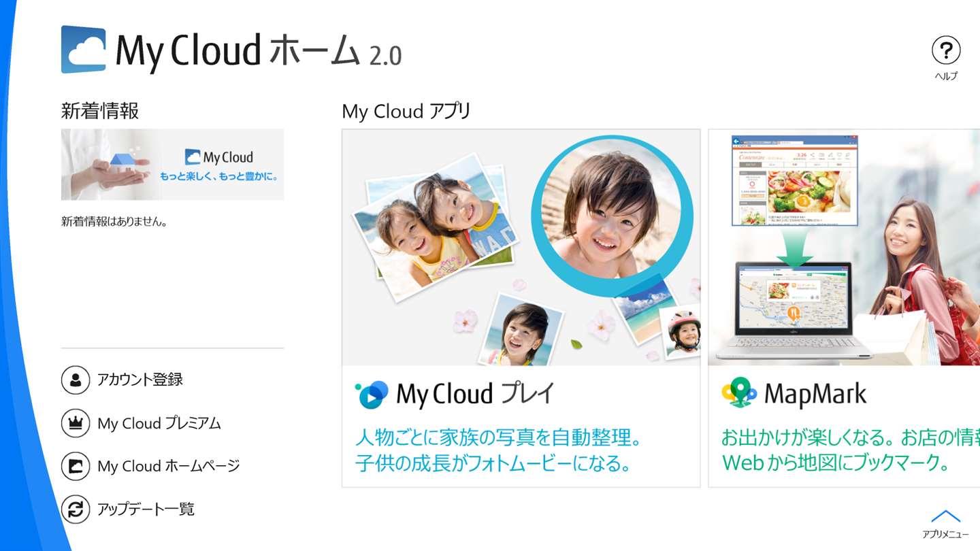This screenshot has width=980, height=551.
Task: Click the My Cloud homepage folder icon
Action: pos(76,466)
